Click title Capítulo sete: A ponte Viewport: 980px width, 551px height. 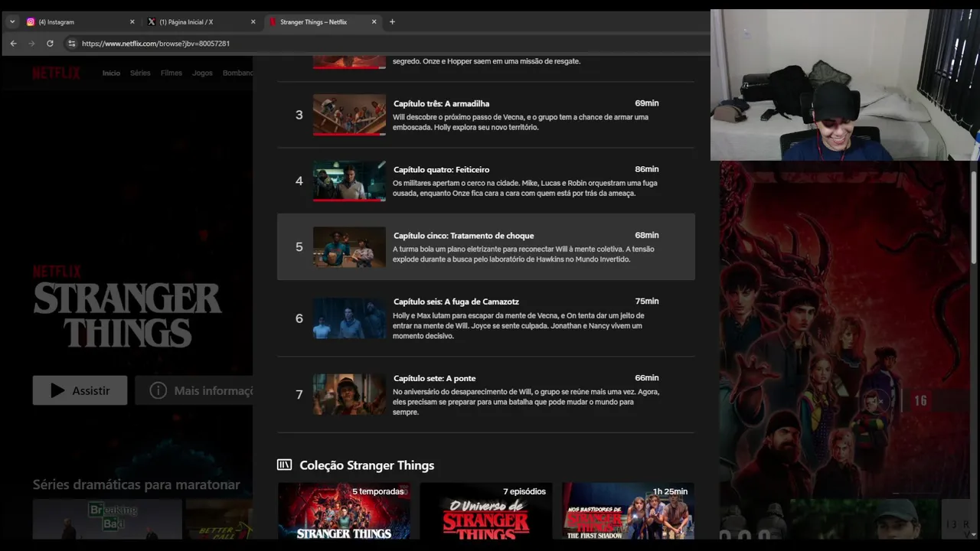coord(434,378)
